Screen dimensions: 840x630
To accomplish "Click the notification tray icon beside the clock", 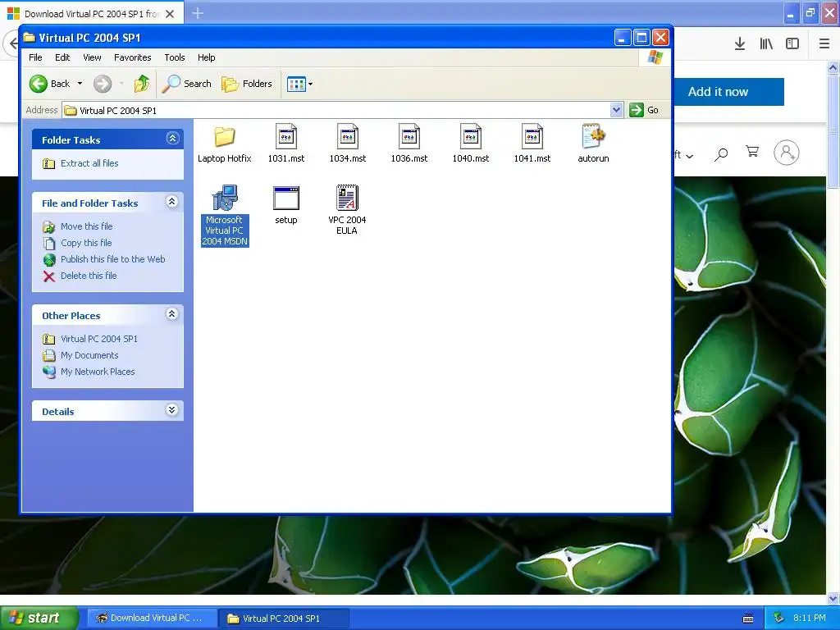I will (778, 619).
